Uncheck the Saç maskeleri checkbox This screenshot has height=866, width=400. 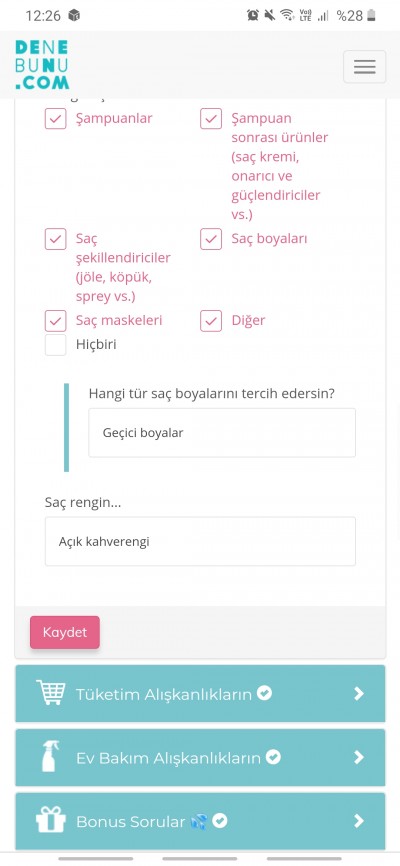pos(55,320)
